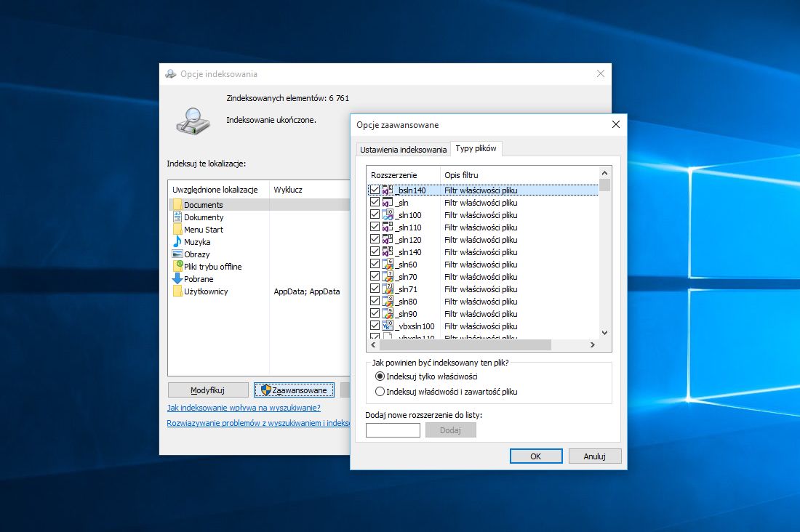Image resolution: width=800 pixels, height=532 pixels.
Task: Click the _bsln140 file type icon
Action: coord(388,190)
